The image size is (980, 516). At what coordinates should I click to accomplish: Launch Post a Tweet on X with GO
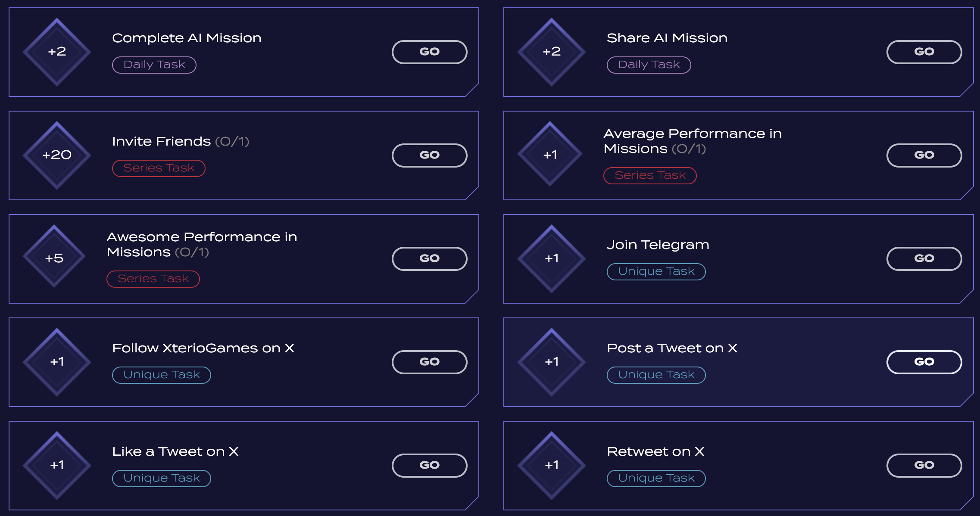click(924, 362)
